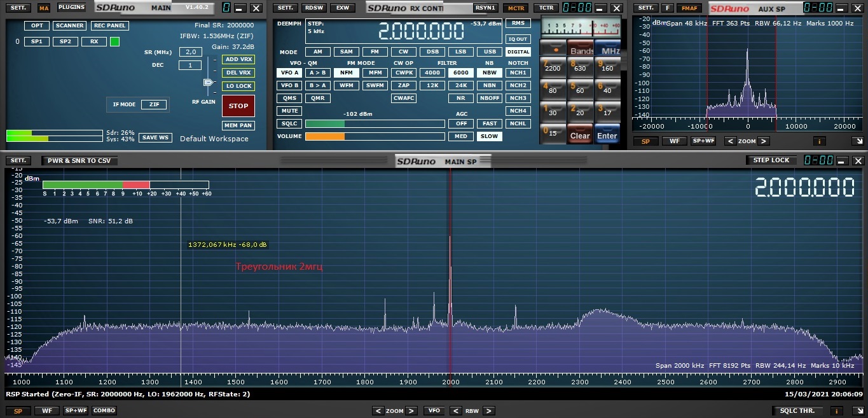Click SAVE WS button

click(x=155, y=137)
